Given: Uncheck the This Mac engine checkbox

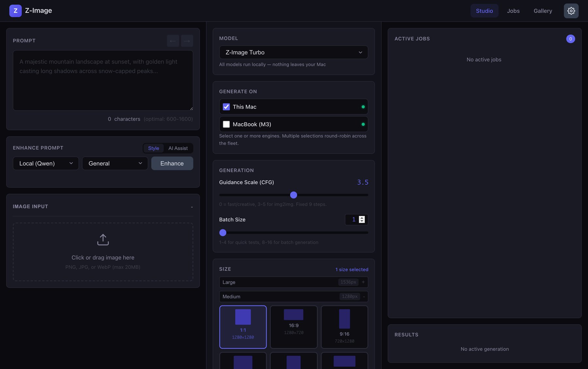Looking at the screenshot, I should coord(226,107).
